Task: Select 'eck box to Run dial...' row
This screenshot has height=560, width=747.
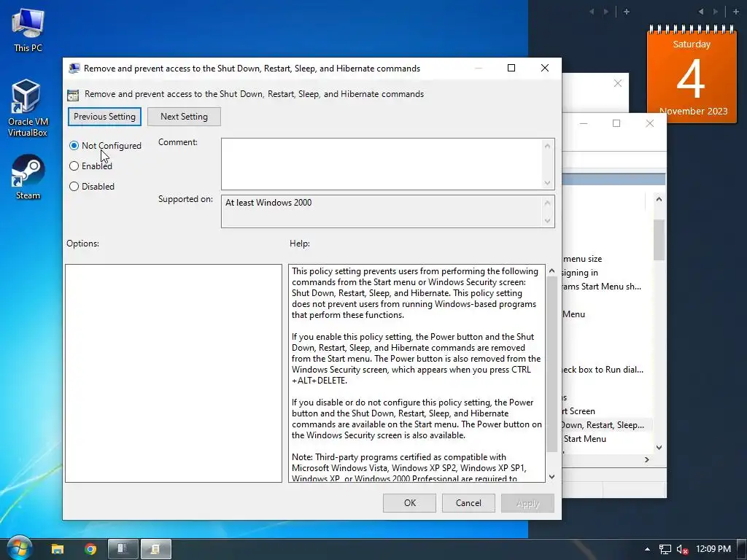Action: [602, 370]
